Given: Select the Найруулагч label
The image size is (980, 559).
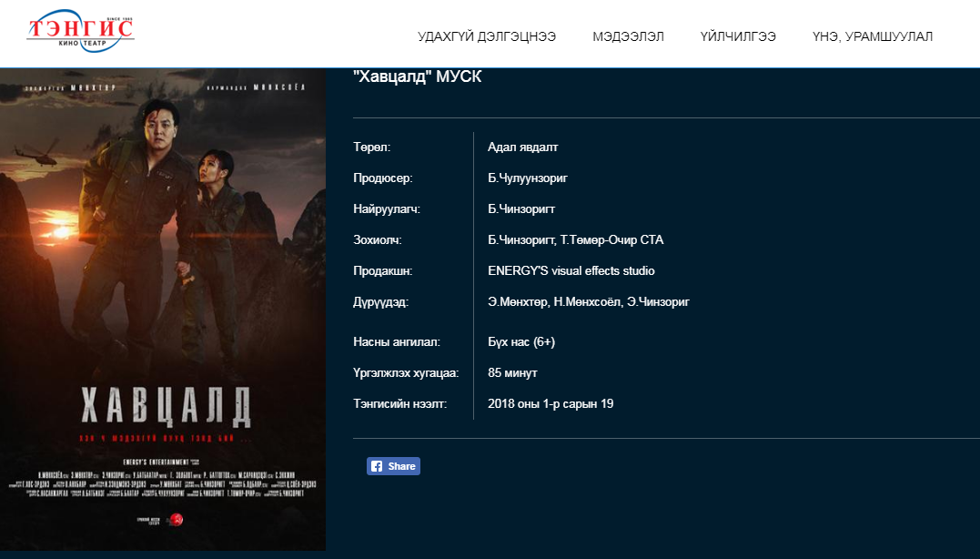Looking at the screenshot, I should click(x=387, y=208).
